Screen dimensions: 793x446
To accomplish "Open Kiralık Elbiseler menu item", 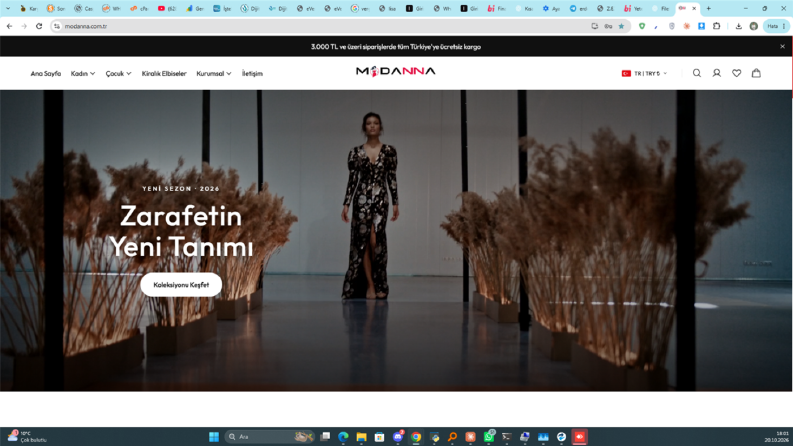I will tap(164, 74).
